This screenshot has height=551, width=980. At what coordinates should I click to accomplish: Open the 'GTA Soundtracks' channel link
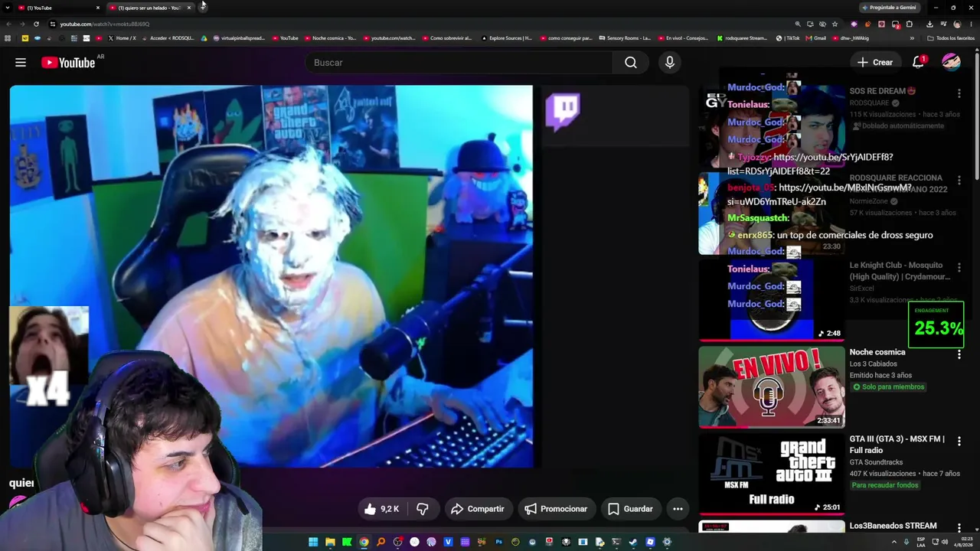876,462
